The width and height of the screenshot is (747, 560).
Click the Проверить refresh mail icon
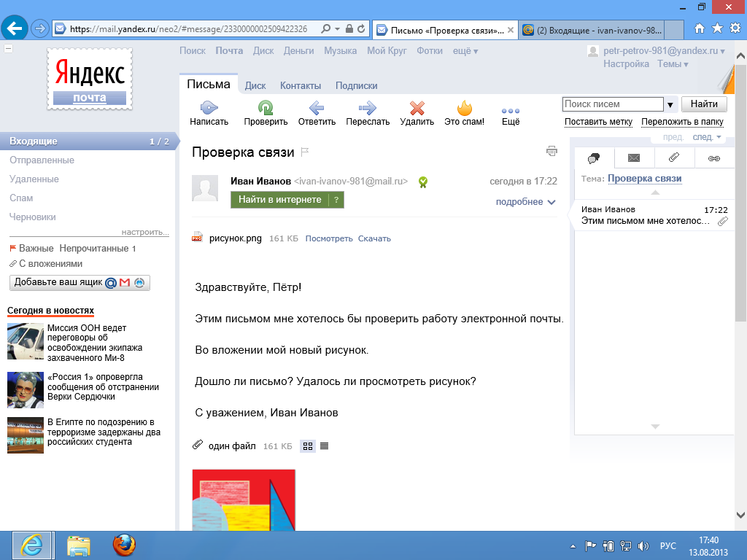pos(266,108)
